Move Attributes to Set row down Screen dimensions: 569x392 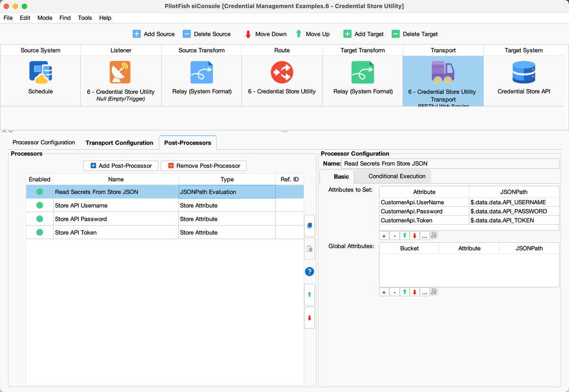tap(414, 236)
